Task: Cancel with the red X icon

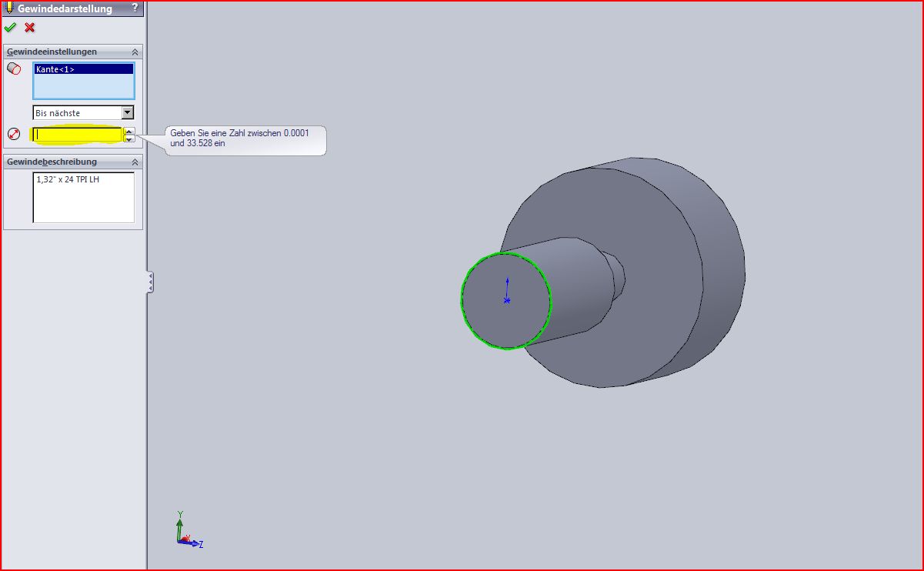Action: (x=30, y=28)
